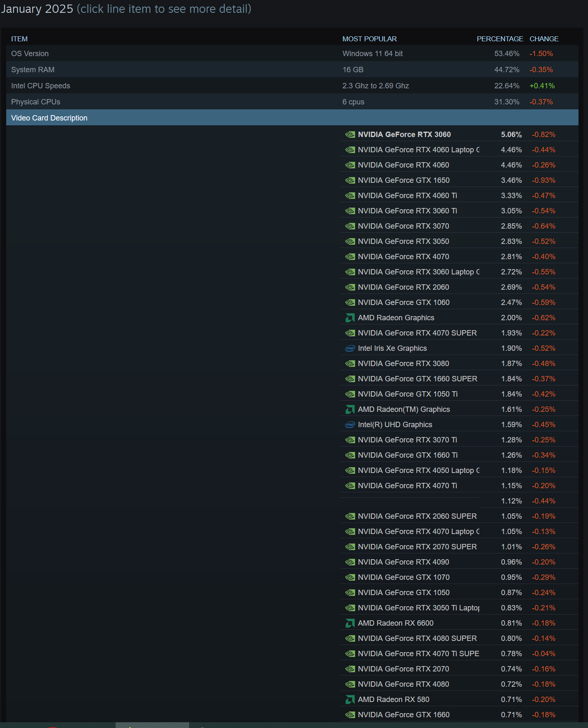Expand the Physical CPUs line item

click(x=292, y=102)
